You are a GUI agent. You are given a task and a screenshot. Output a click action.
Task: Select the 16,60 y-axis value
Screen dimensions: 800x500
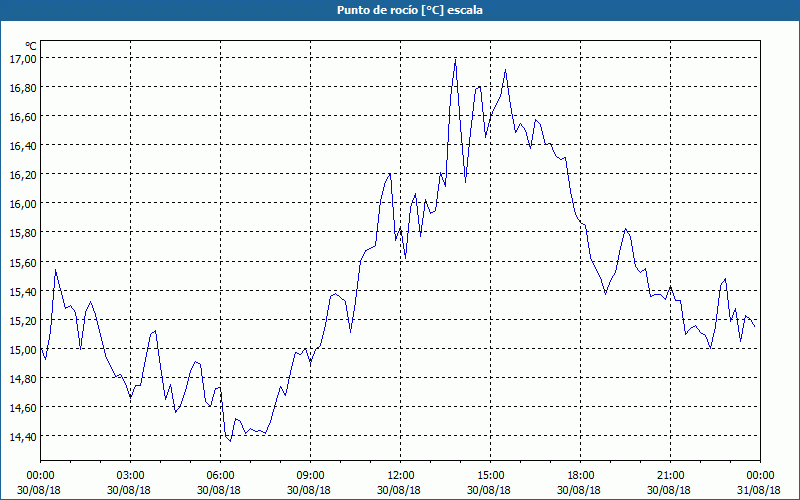23,116
